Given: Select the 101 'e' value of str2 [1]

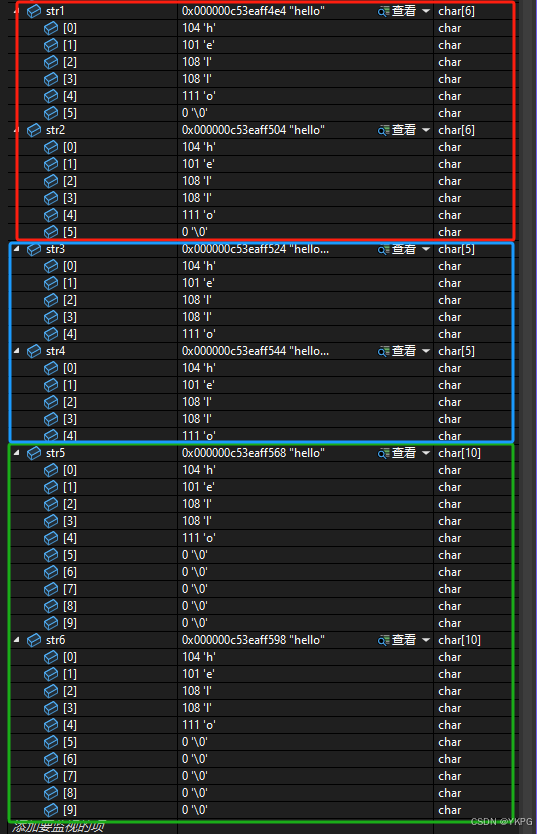Looking at the screenshot, I should [x=198, y=164].
